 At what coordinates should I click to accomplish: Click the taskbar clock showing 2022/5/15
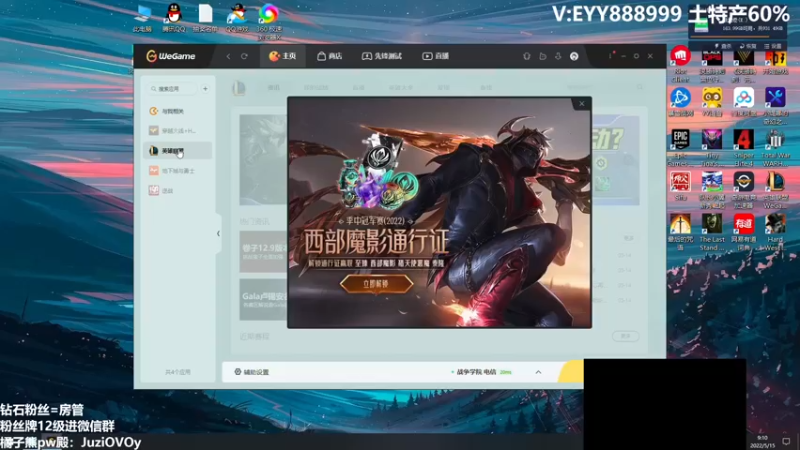coord(762,442)
